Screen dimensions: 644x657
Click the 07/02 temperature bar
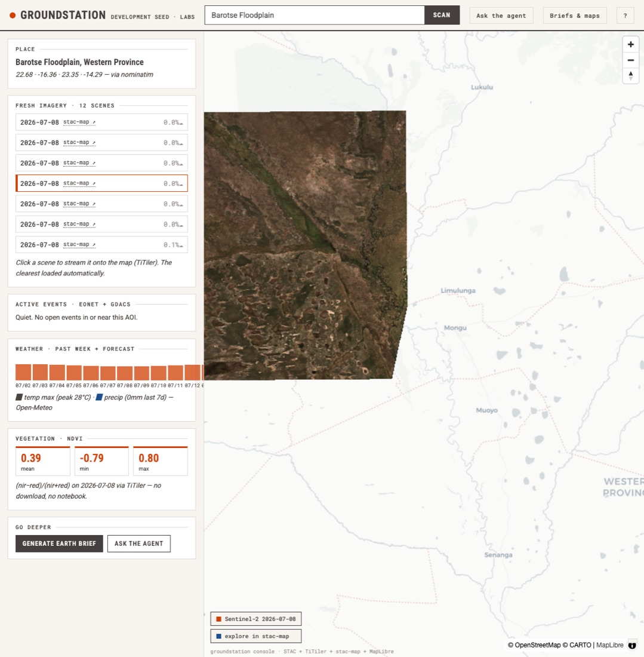click(x=23, y=372)
